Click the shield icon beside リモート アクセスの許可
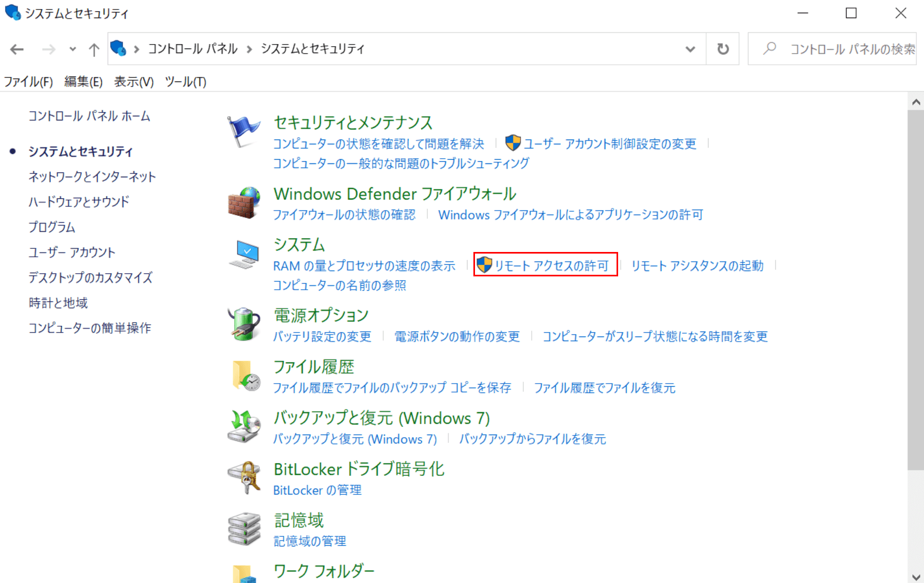The height and width of the screenshot is (583, 924). point(484,264)
